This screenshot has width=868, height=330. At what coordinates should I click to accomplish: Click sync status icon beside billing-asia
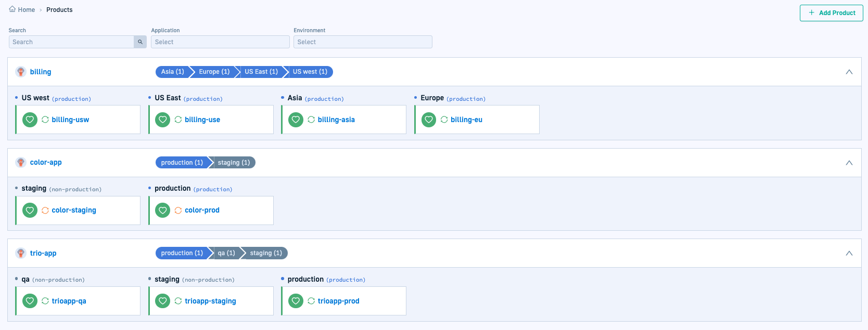311,120
